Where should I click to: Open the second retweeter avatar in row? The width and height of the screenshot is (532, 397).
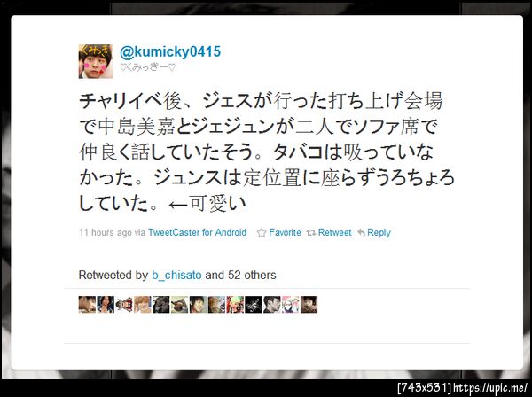pos(106,304)
